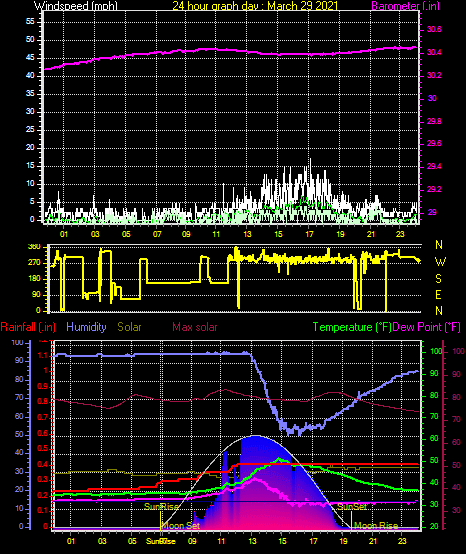This screenshot has height=554, width=466.
Task: Click the 40 windspeed scale value
Action: point(30,75)
